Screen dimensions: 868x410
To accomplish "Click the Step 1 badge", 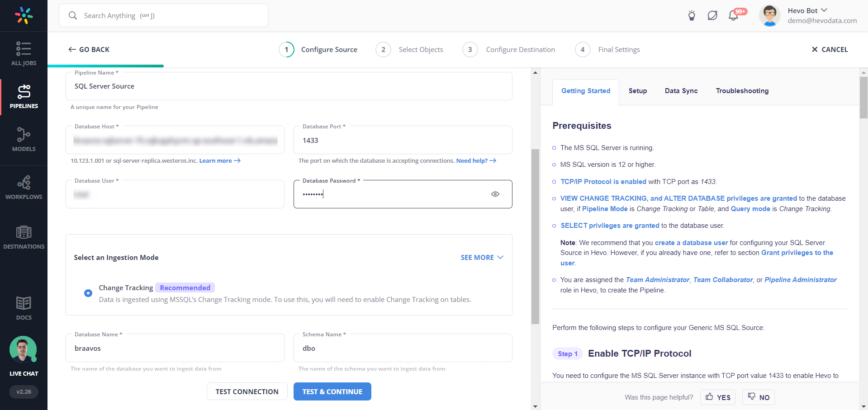I will pos(568,353).
